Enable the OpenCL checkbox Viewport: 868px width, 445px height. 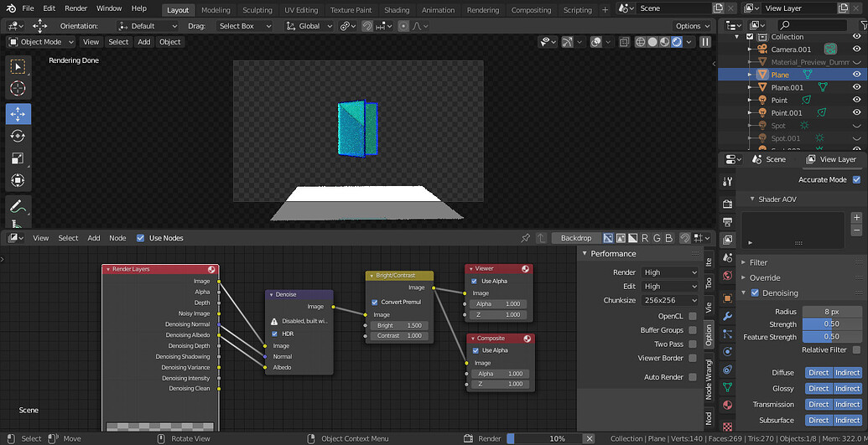click(693, 316)
